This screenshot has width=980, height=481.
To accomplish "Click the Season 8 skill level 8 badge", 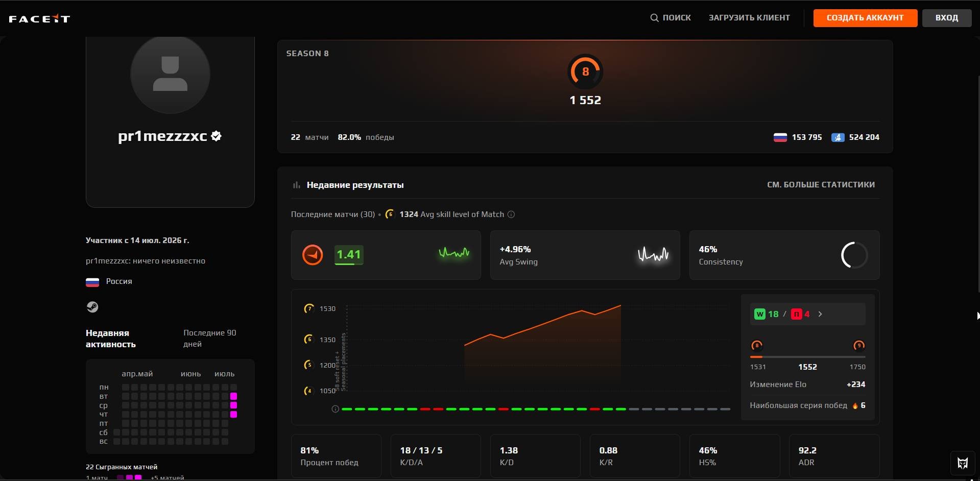I will tap(585, 71).
